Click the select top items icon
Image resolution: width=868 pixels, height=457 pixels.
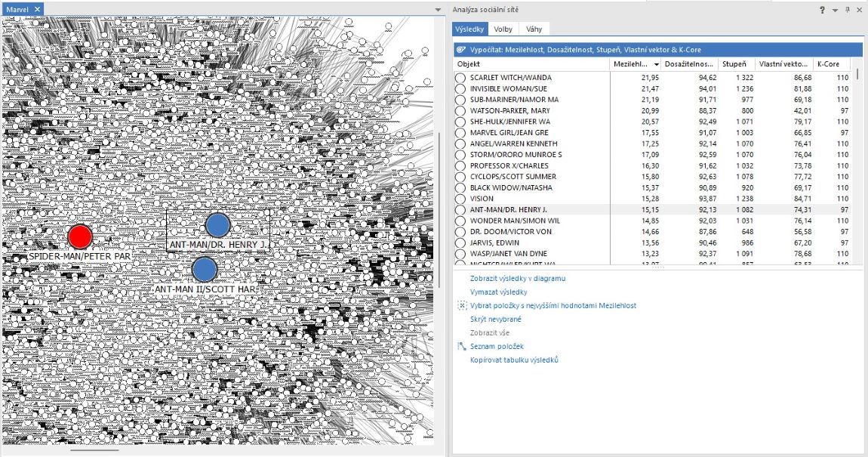461,306
